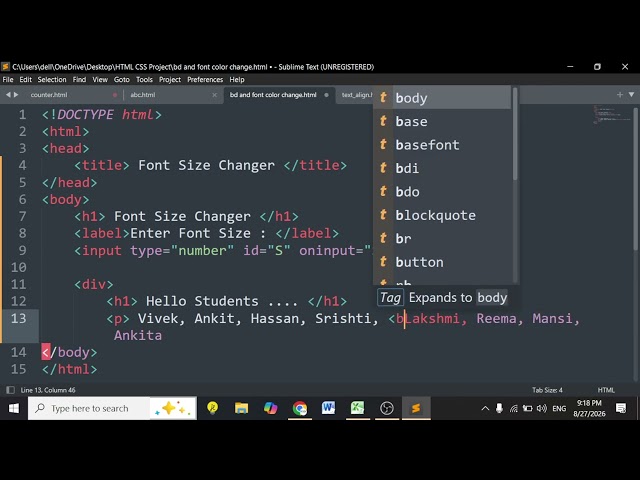Choose bdi from autocomplete list

tap(442, 168)
